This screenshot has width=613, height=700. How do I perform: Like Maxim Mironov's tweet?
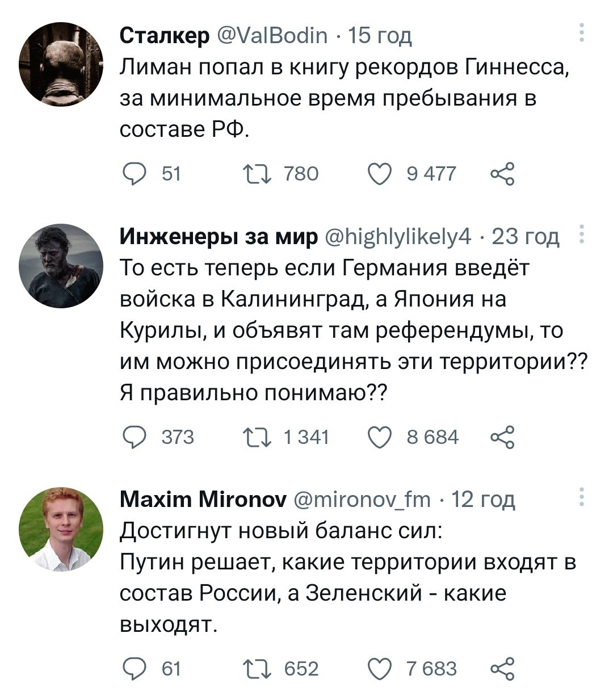pos(379,668)
